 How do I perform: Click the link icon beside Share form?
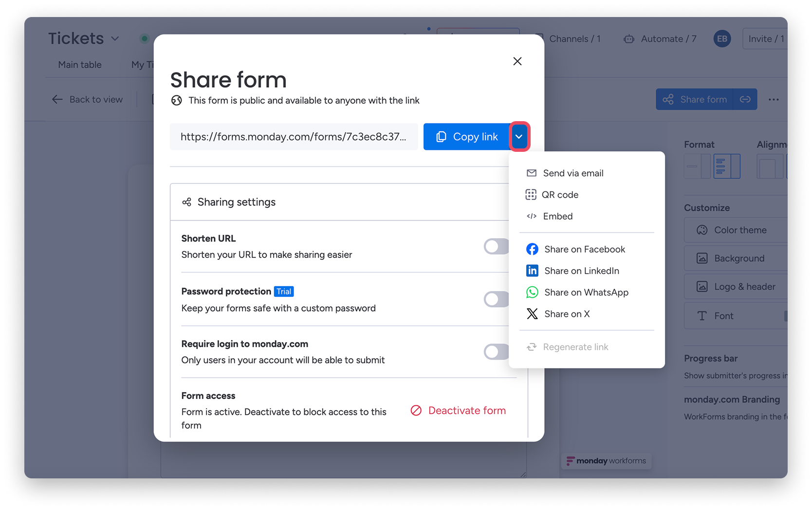[745, 99]
